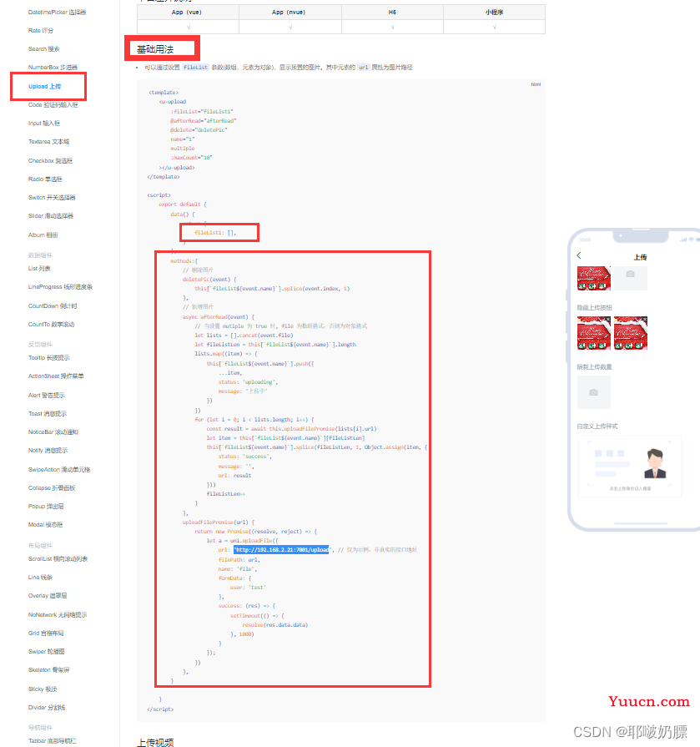Select CountTo 数字滚动 item
700x747 pixels.
coord(52,325)
